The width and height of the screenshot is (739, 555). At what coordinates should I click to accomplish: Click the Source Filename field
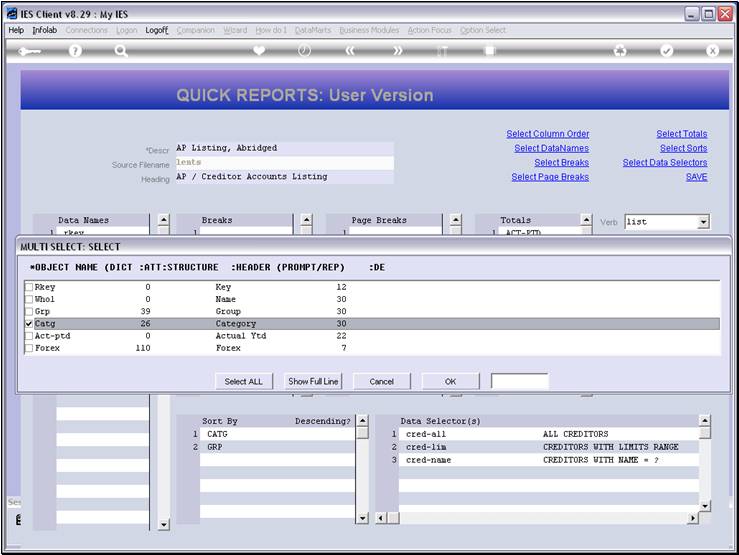284,162
